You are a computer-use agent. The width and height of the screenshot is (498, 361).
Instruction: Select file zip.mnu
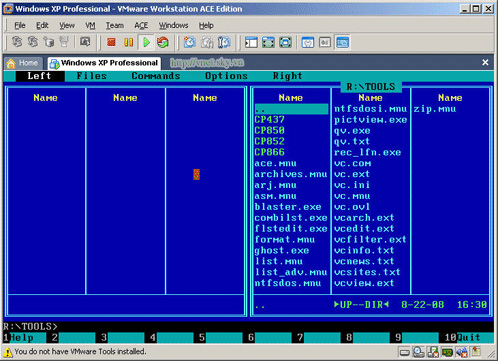(435, 109)
